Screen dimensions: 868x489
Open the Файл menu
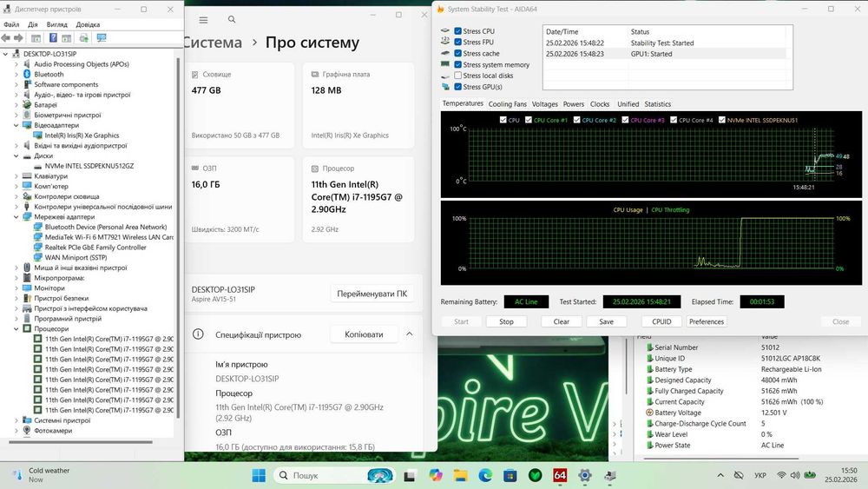tap(11, 24)
